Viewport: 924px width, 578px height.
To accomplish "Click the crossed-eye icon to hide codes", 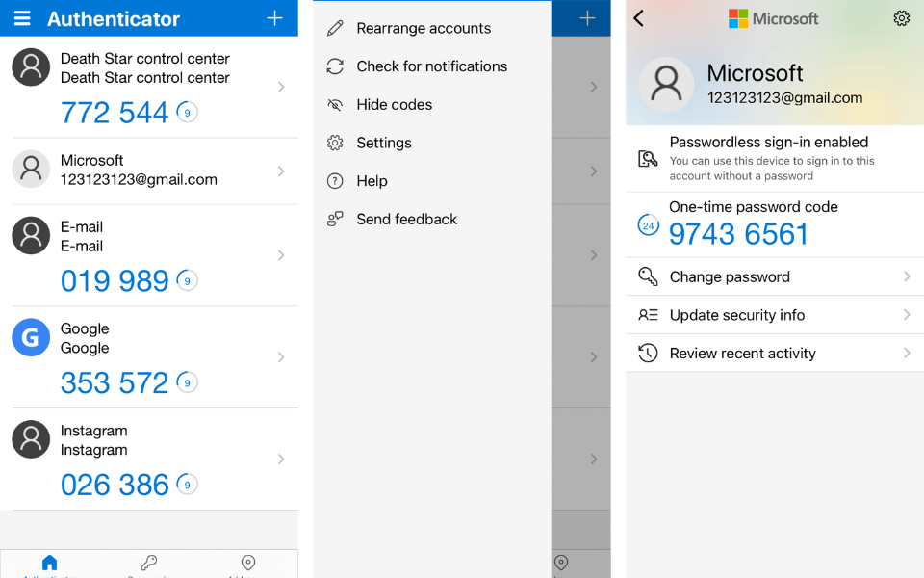I will coord(335,105).
